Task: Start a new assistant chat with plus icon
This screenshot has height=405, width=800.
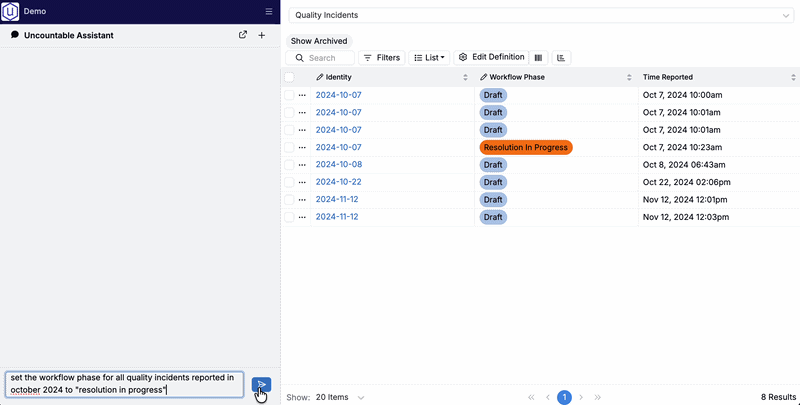Action: coord(262,35)
